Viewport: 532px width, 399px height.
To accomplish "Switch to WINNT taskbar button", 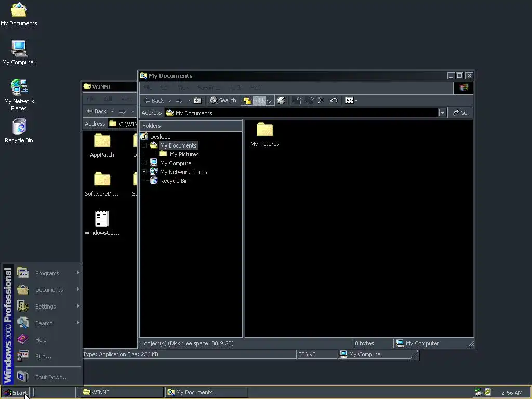I will pyautogui.click(x=121, y=392).
